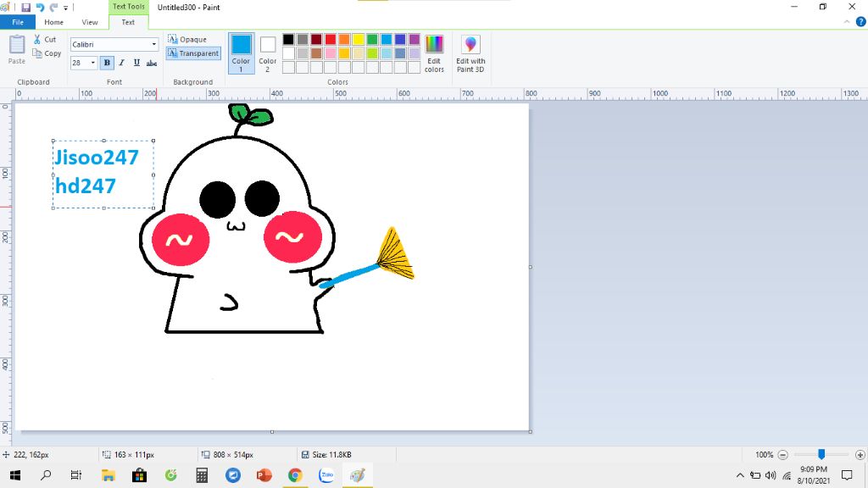Viewport: 868px width, 488px height.
Task: Show hidden system tray icons
Action: [740, 475]
